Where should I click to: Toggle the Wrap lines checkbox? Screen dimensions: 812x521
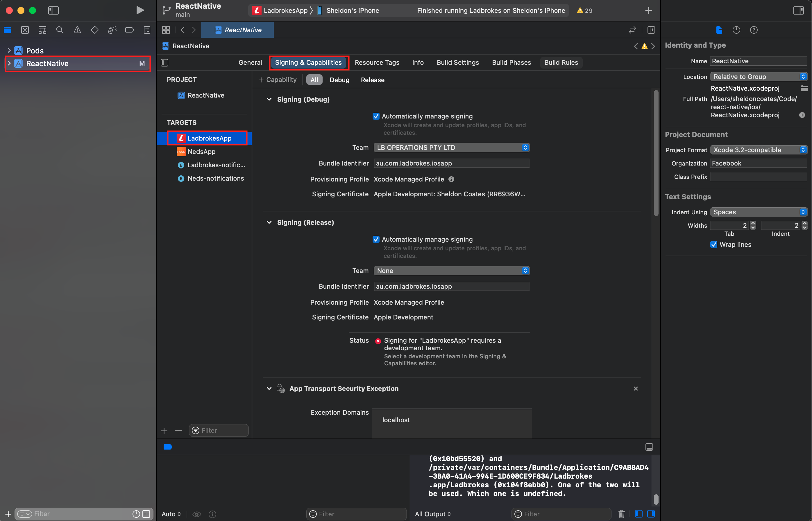(x=713, y=245)
